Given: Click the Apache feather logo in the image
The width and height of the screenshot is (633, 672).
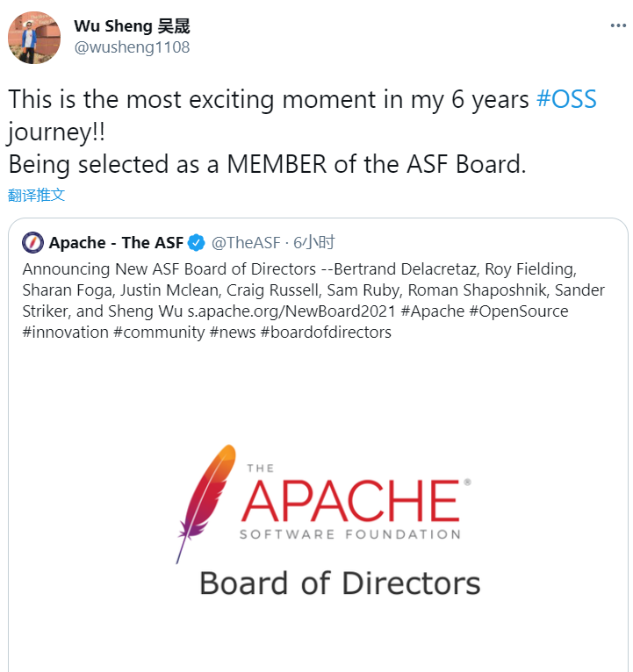Looking at the screenshot, I should pyautogui.click(x=205, y=502).
